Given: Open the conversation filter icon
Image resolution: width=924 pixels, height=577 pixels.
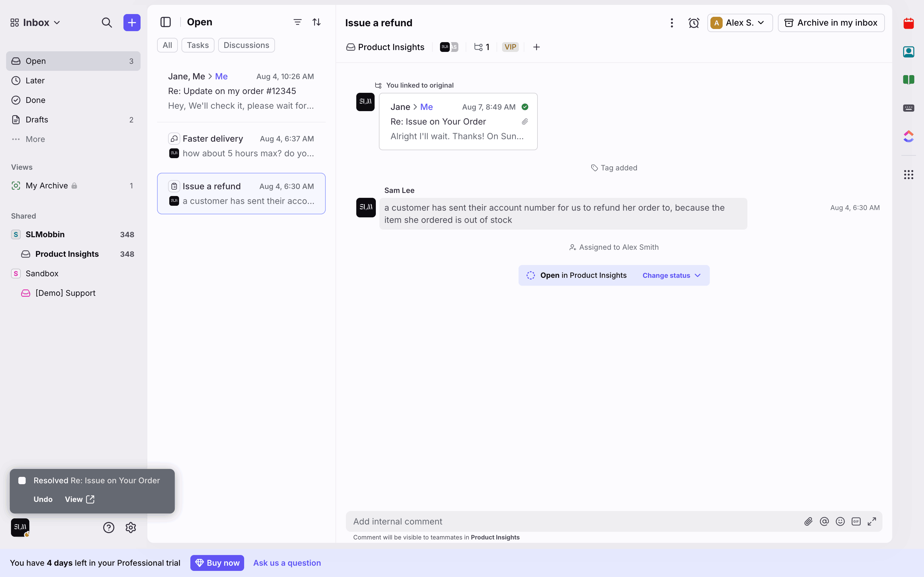Looking at the screenshot, I should 297,22.
